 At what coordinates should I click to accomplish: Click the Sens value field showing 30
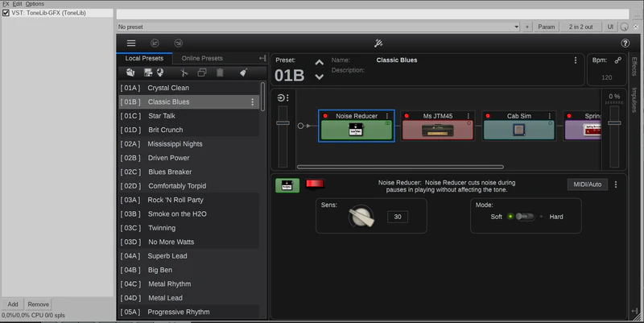pyautogui.click(x=398, y=217)
